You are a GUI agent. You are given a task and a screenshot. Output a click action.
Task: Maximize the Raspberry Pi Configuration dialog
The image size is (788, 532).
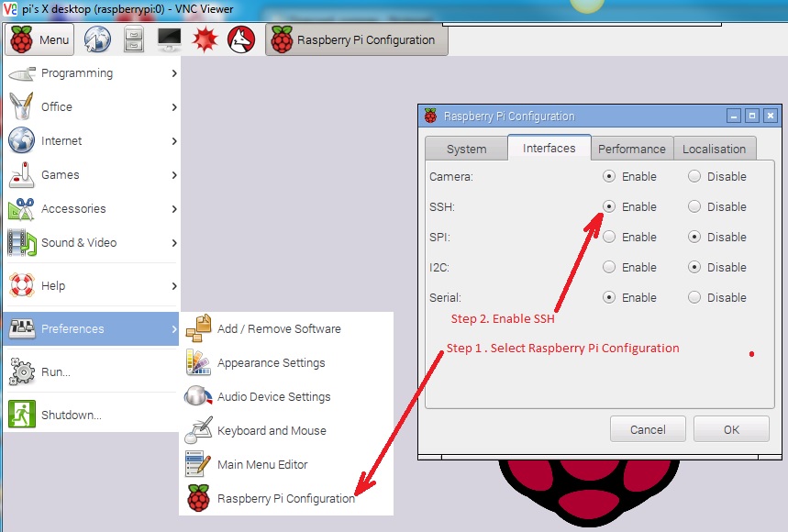tap(752, 116)
